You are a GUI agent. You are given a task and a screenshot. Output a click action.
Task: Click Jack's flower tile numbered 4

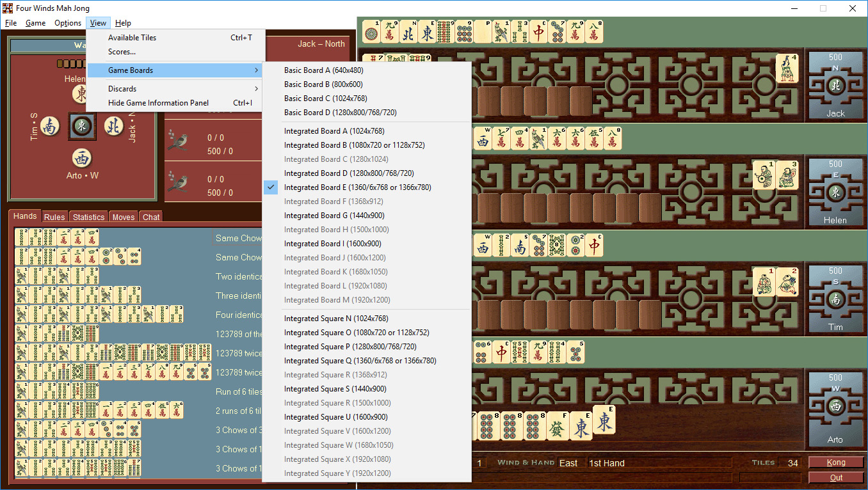[787, 68]
